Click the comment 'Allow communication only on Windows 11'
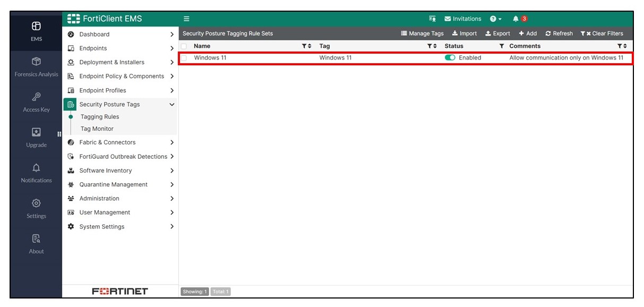This screenshot has width=644, height=307. [566, 58]
